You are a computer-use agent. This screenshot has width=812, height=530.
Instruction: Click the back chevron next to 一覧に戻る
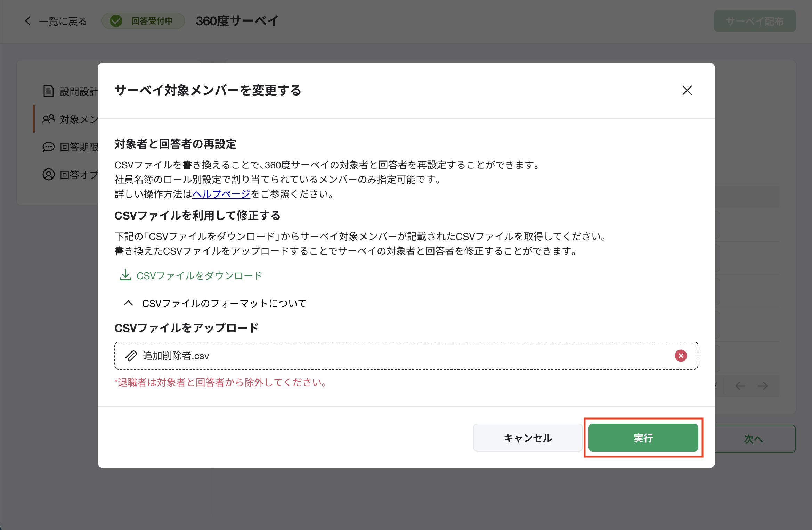28,21
